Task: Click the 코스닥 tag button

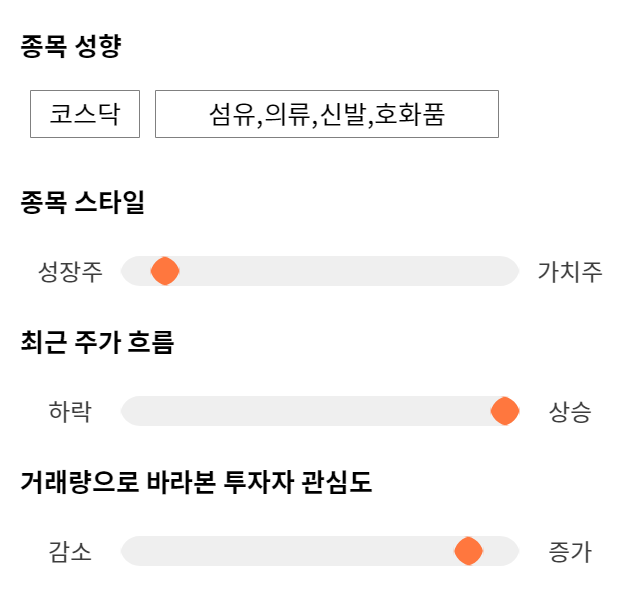Action: click(84, 114)
